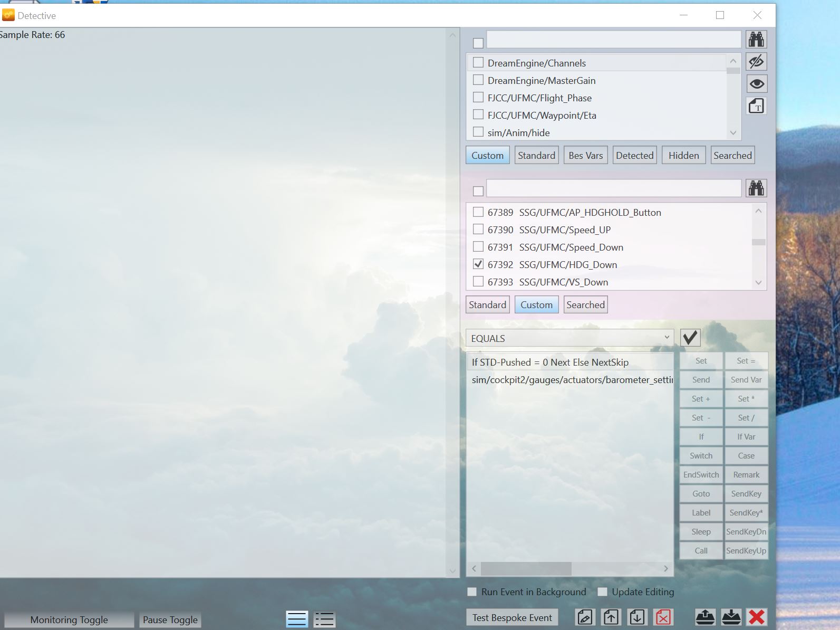840x630 pixels.
Task: Click the open eye show icon
Action: point(756,84)
